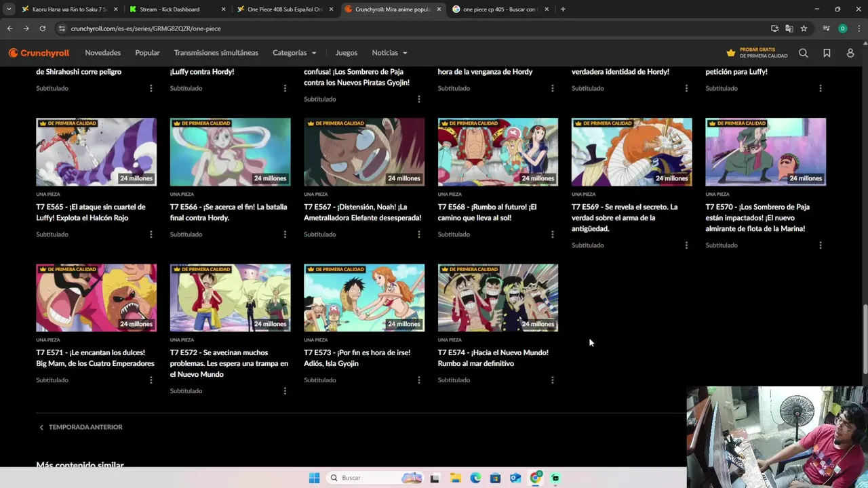Image resolution: width=868 pixels, height=488 pixels.
Task: Click the Crunchyroll logo
Action: [x=39, y=53]
